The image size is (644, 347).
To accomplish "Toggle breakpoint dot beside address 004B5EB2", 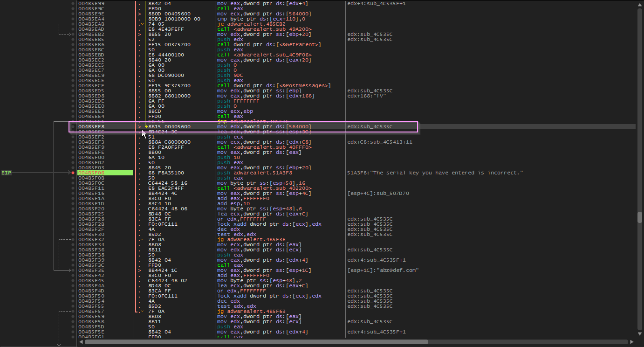I will [x=73, y=34].
